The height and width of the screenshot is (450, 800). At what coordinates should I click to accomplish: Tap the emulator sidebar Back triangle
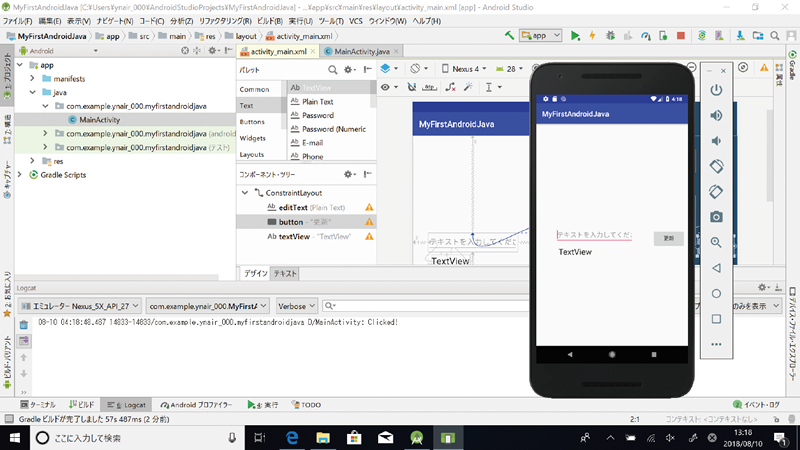[x=716, y=268]
